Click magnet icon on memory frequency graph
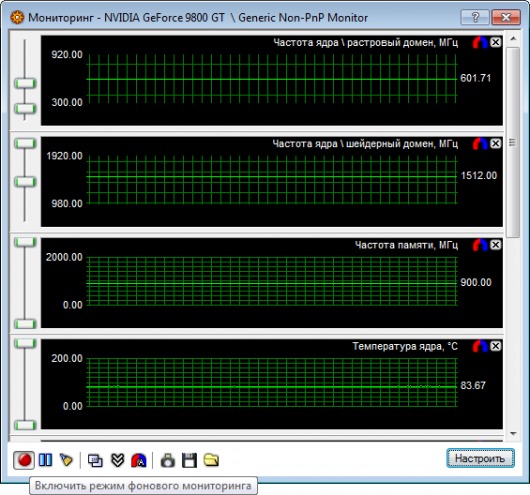 point(480,245)
